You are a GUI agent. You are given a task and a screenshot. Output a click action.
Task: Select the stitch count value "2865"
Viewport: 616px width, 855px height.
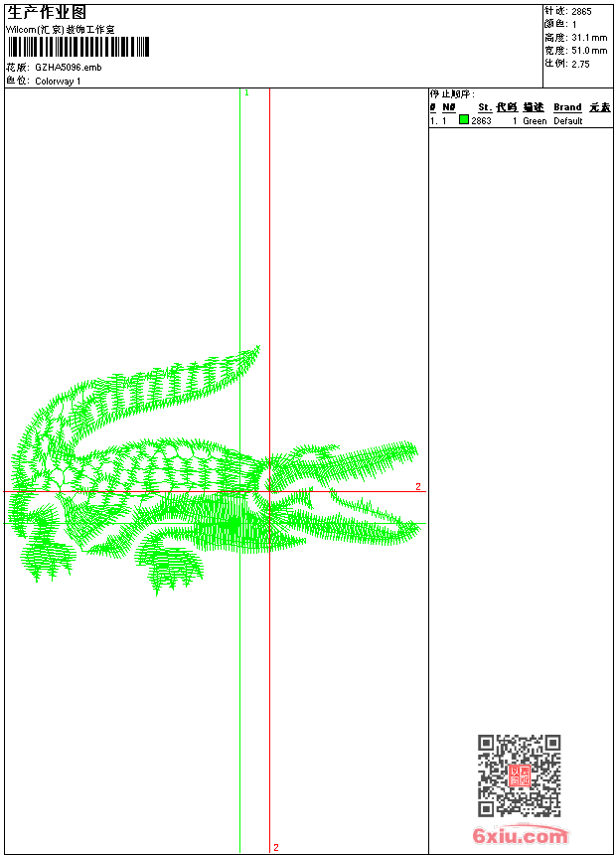pyautogui.click(x=581, y=12)
